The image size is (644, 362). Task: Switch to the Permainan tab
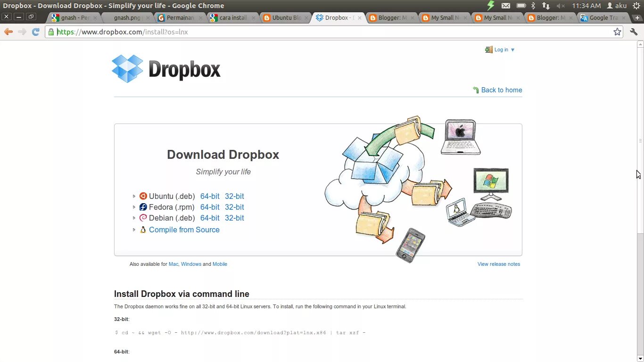[x=181, y=18]
